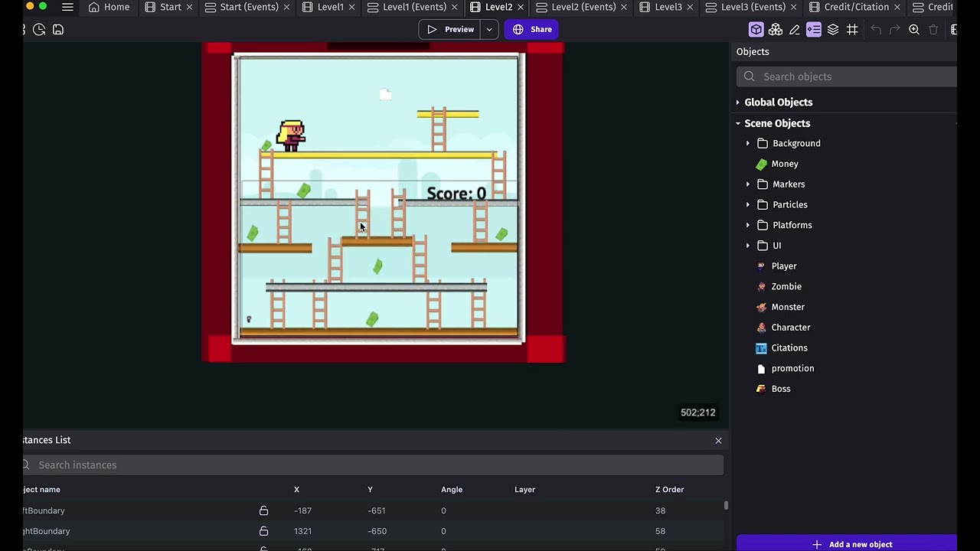This screenshot has width=980, height=551.
Task: Click the Search objects field
Action: 847,77
